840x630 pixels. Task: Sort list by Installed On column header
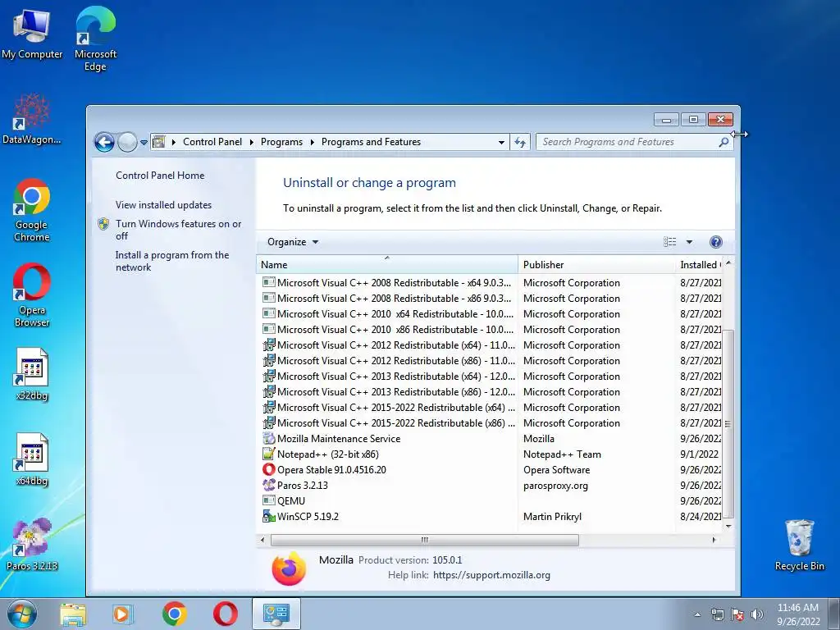click(x=699, y=265)
